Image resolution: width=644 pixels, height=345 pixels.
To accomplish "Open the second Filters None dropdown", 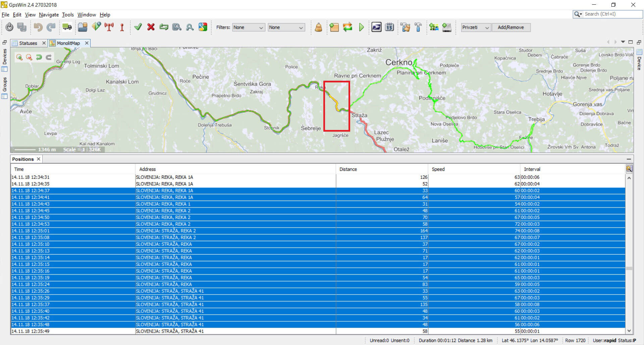I will [x=286, y=27].
